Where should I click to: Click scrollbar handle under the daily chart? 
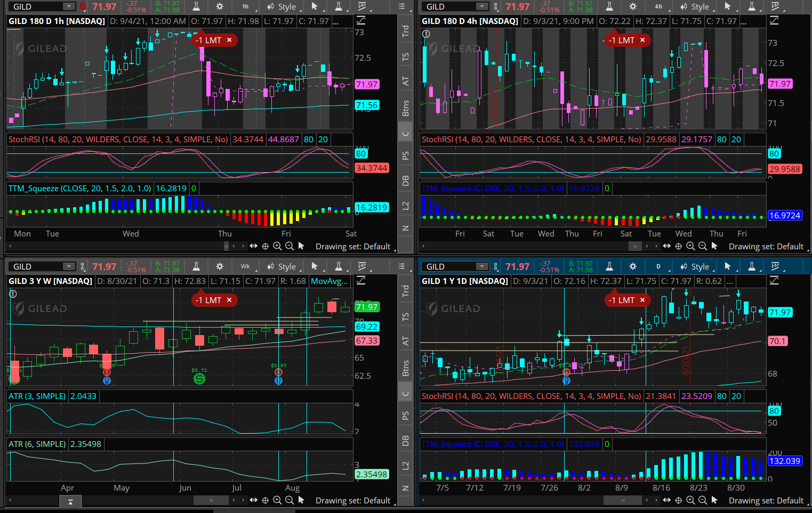click(623, 500)
